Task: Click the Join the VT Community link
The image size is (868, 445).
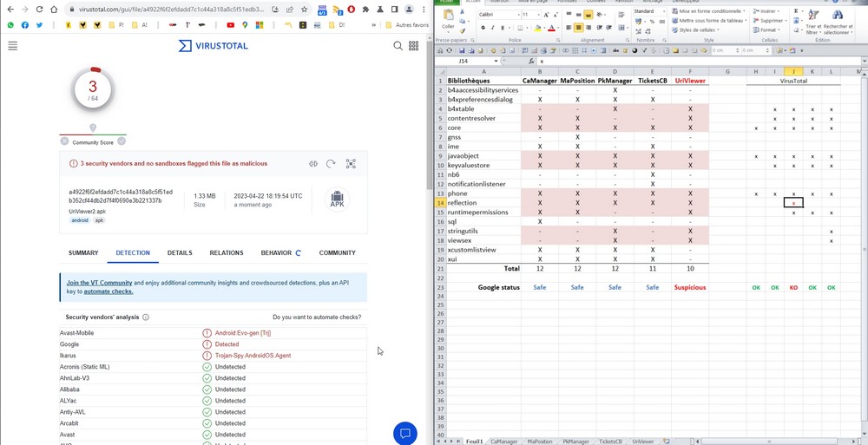Action: click(99, 283)
